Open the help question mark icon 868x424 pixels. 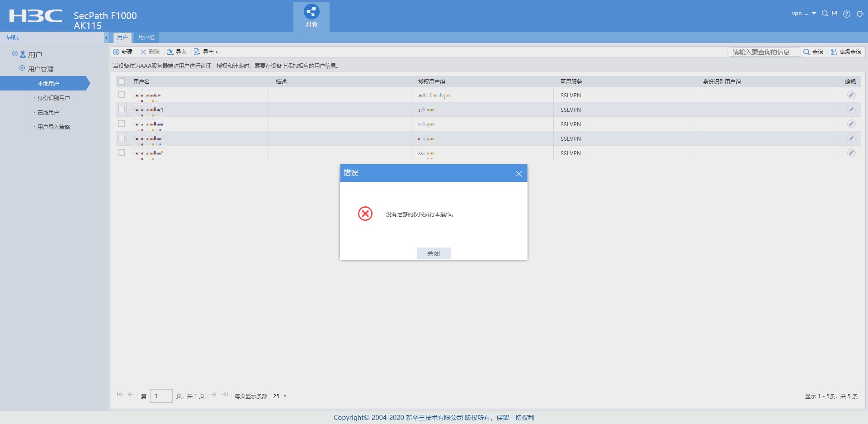[x=847, y=14]
